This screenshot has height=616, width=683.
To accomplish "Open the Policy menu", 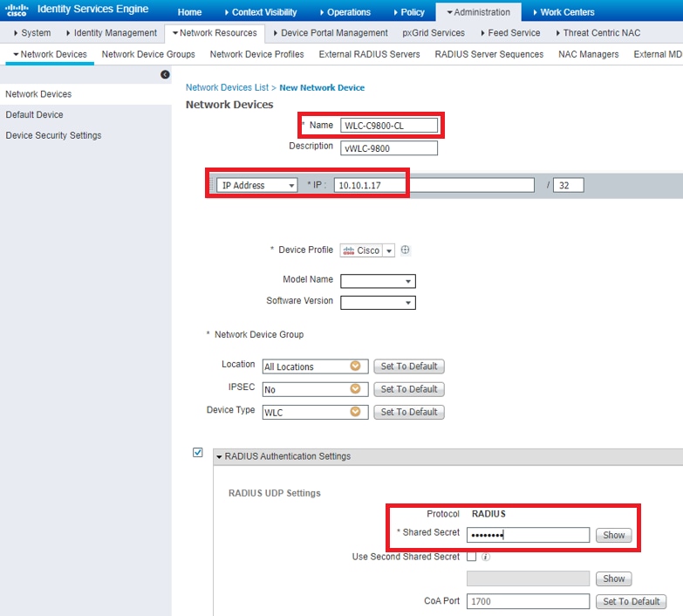I will tap(409, 12).
